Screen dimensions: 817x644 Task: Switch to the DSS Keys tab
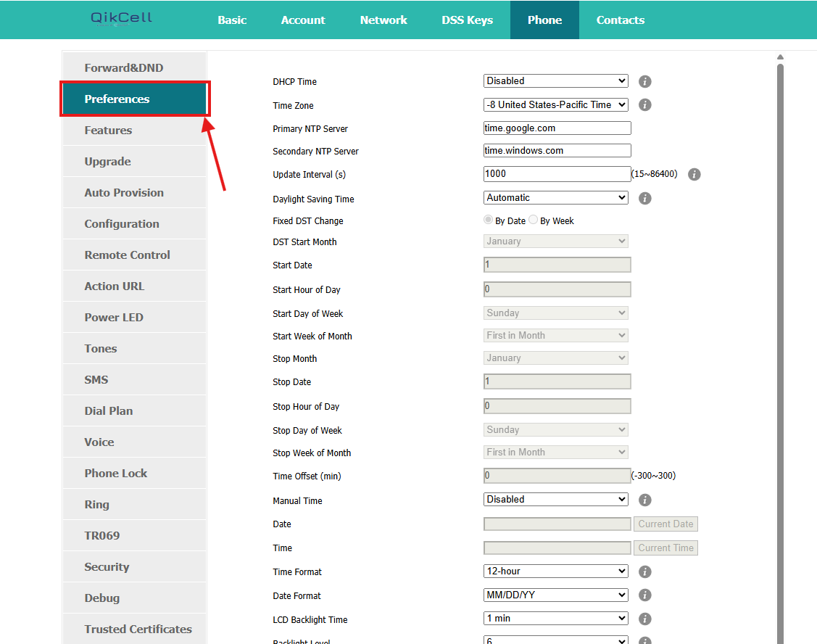[467, 20]
